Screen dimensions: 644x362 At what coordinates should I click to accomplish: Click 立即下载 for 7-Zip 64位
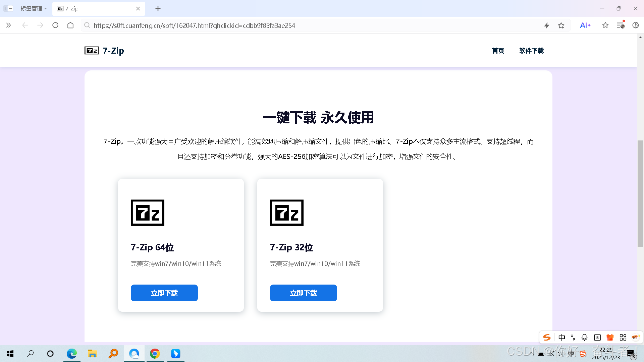164,293
